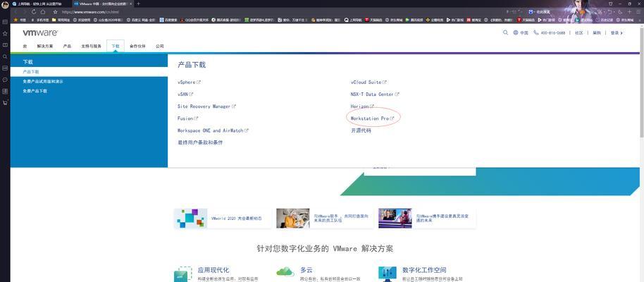Viewport: 644px width, 282px height.
Task: Switch to the 上网导航 browser tab
Action: click(x=40, y=4)
